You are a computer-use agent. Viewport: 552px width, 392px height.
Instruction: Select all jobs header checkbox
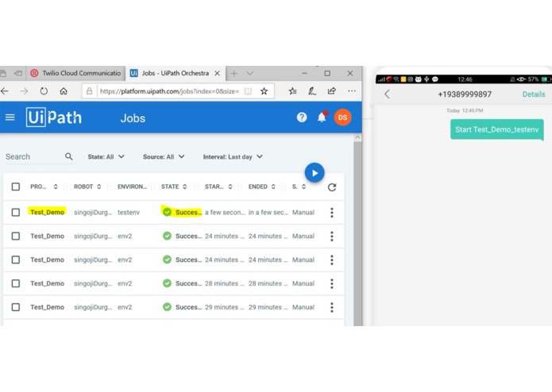point(16,186)
